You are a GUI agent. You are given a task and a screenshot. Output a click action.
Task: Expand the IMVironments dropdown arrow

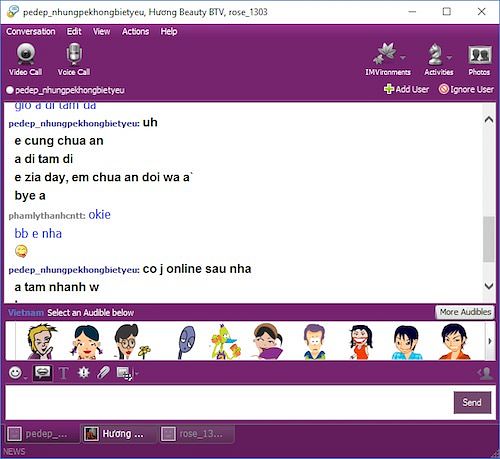[x=403, y=58]
